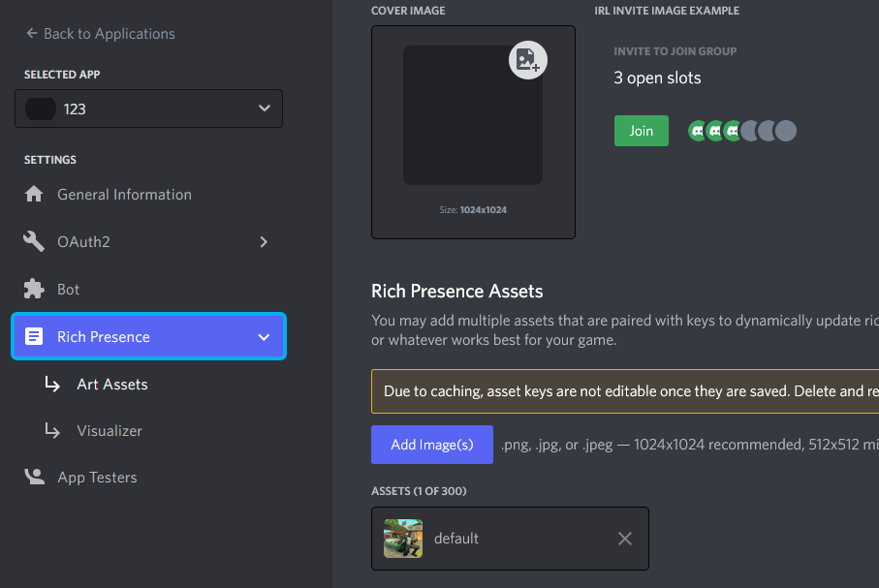Click the upload cover image icon
This screenshot has width=879, height=588.
click(x=528, y=60)
